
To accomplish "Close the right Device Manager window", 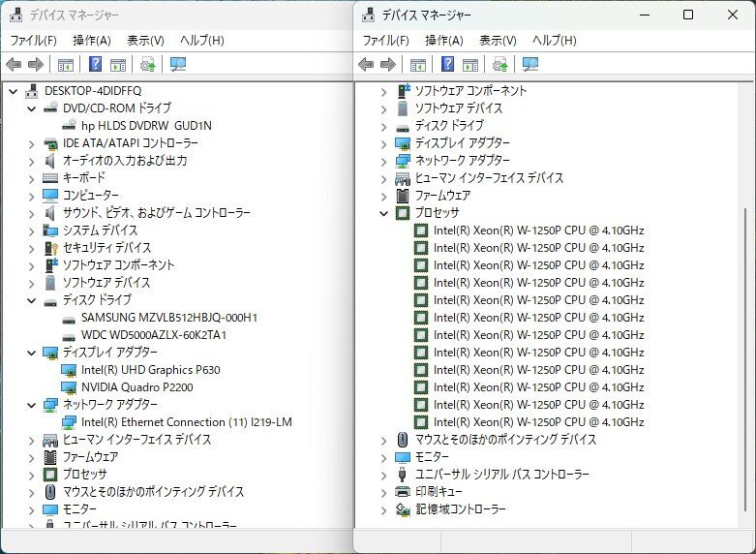I will [733, 15].
